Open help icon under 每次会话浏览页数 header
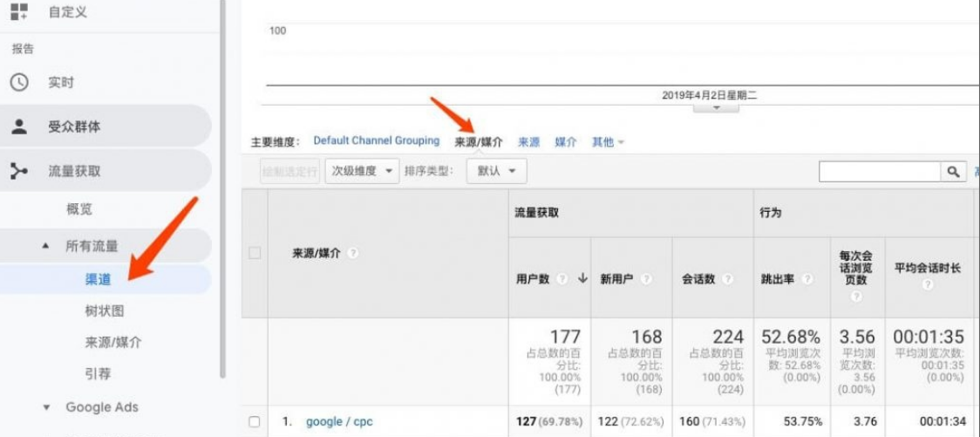This screenshot has width=980, height=437. [x=855, y=297]
